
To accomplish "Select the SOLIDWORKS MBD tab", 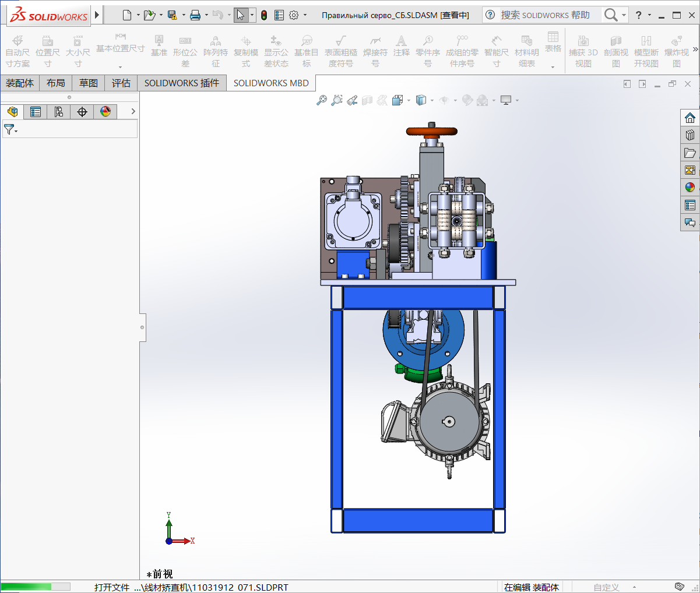I will pos(271,83).
